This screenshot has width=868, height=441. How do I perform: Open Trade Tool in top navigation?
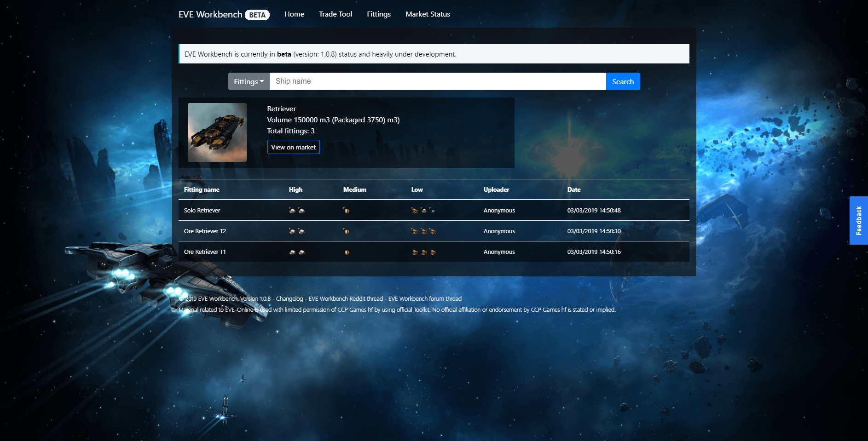coord(336,14)
